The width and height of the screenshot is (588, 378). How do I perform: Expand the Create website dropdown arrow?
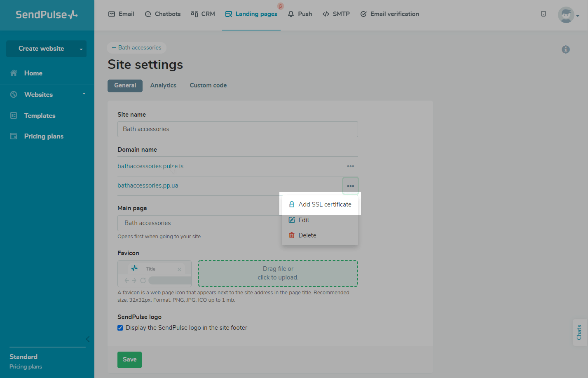[81, 49]
